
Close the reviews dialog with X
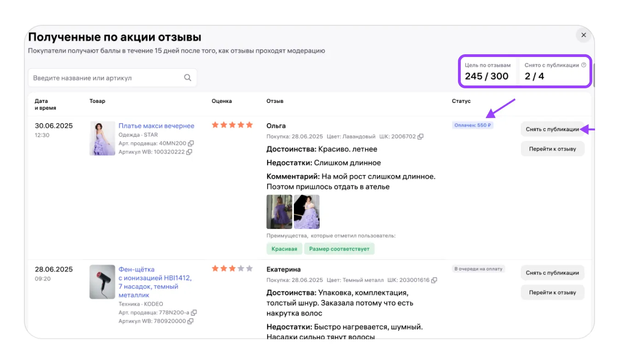click(584, 35)
